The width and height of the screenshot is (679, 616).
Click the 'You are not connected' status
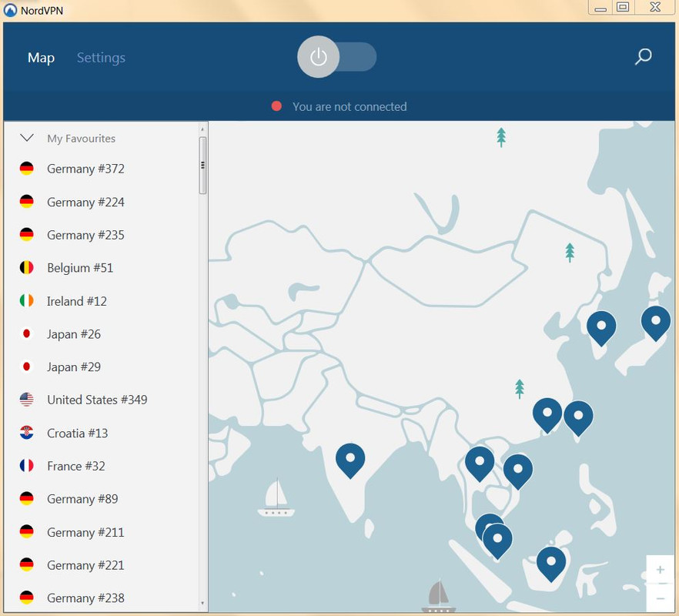(350, 106)
